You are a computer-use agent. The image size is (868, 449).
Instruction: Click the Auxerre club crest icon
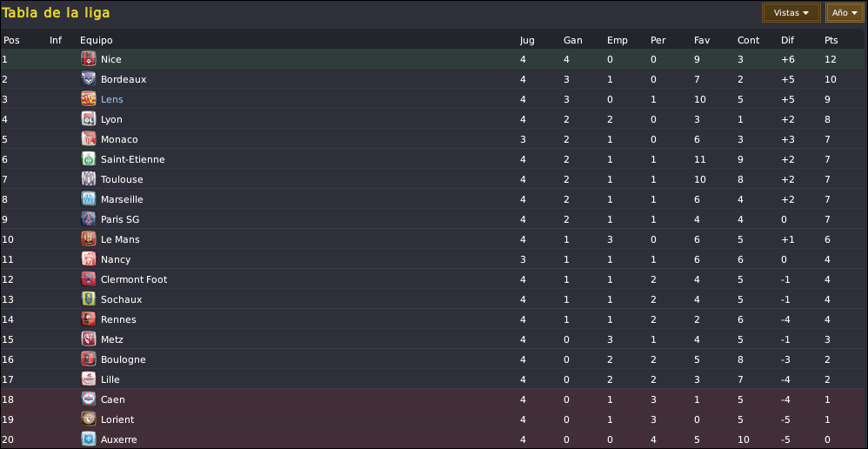click(x=88, y=439)
